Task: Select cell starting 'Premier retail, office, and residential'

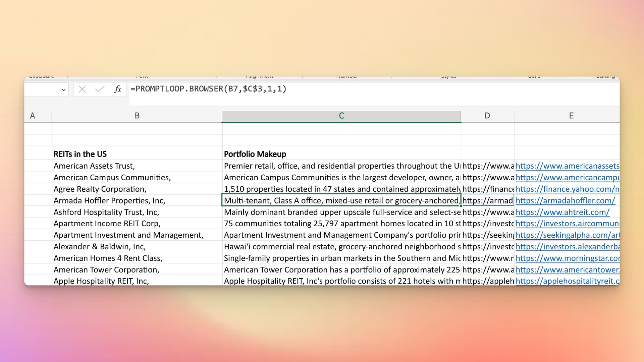Action: (341, 166)
